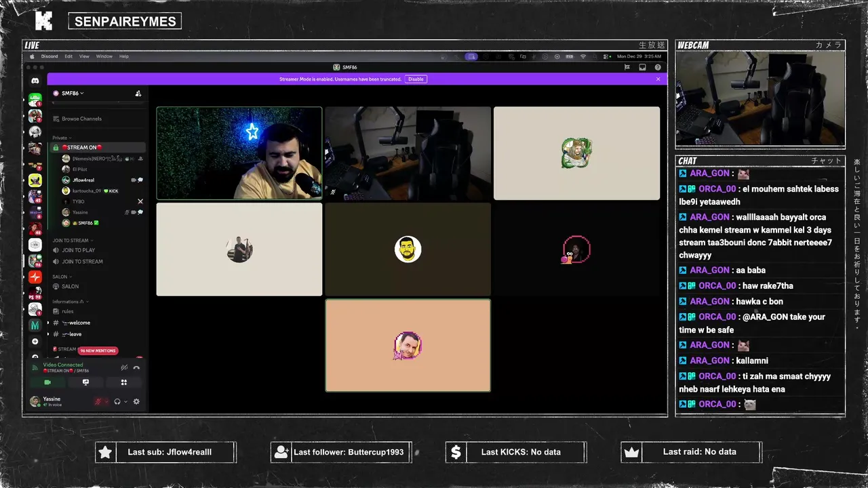
Task: Collapse the JOIN TO STREAM category
Action: tap(72, 241)
